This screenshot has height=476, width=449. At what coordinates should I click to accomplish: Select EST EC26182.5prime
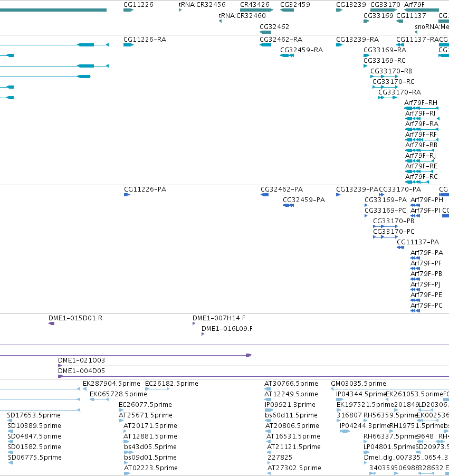[x=157, y=389]
